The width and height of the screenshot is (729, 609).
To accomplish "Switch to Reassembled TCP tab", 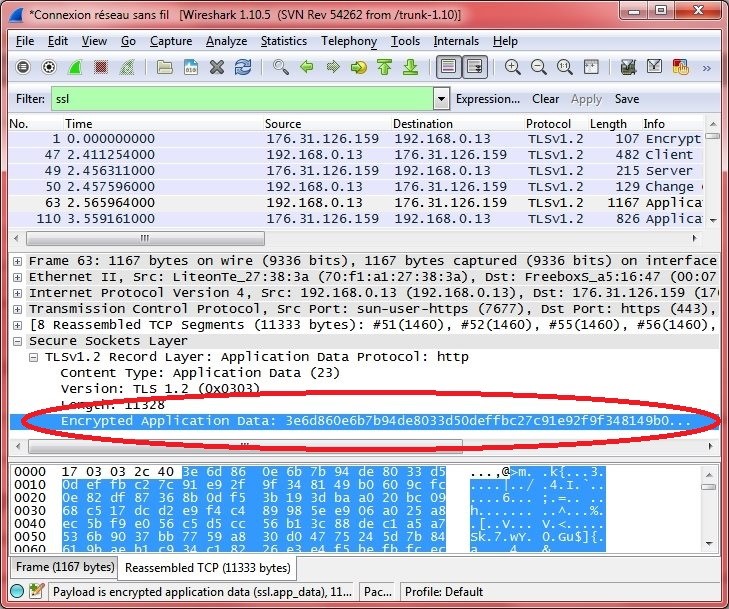I will (x=206, y=568).
